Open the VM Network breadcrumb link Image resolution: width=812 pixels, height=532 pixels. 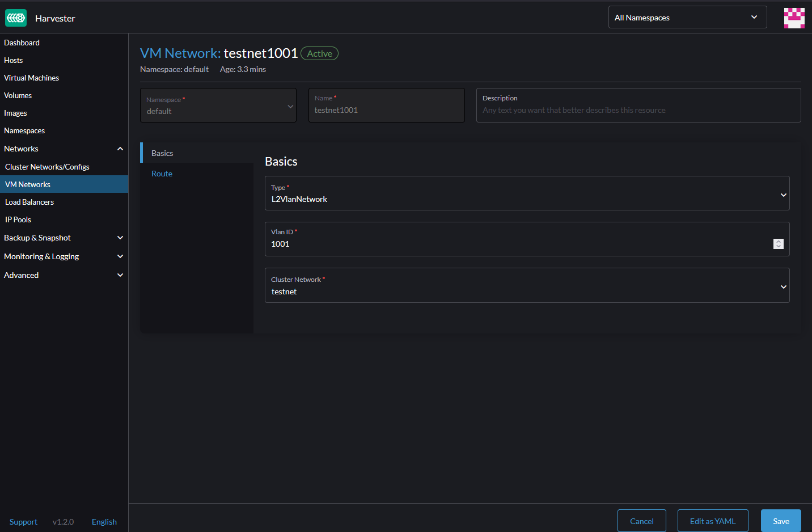point(180,53)
